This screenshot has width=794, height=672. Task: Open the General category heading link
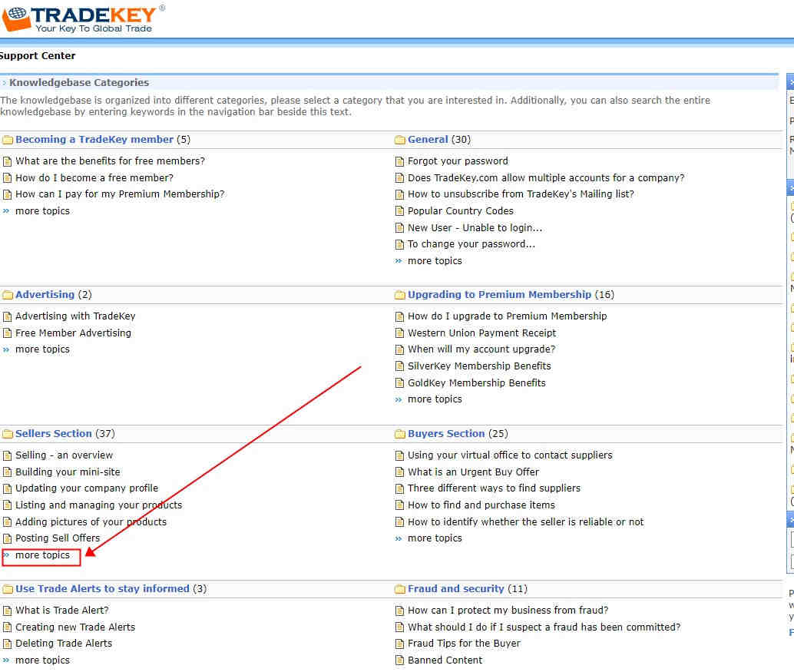click(x=428, y=140)
